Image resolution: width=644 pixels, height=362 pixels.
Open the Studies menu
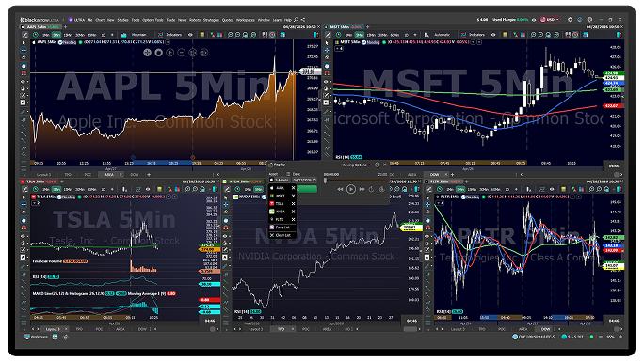[122, 20]
